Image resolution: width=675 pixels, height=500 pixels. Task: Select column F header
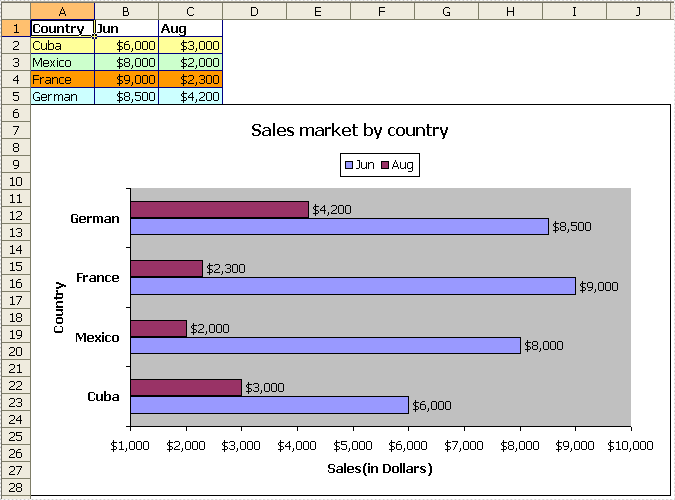(x=382, y=12)
